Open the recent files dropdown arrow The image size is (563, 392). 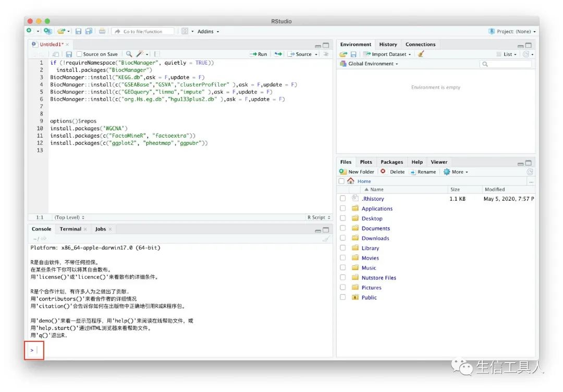click(x=69, y=32)
